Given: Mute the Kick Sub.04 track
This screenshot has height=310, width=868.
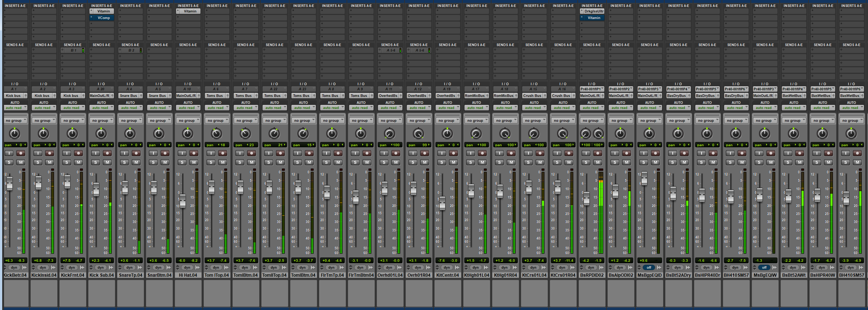Looking at the screenshot, I should pyautogui.click(x=107, y=162).
